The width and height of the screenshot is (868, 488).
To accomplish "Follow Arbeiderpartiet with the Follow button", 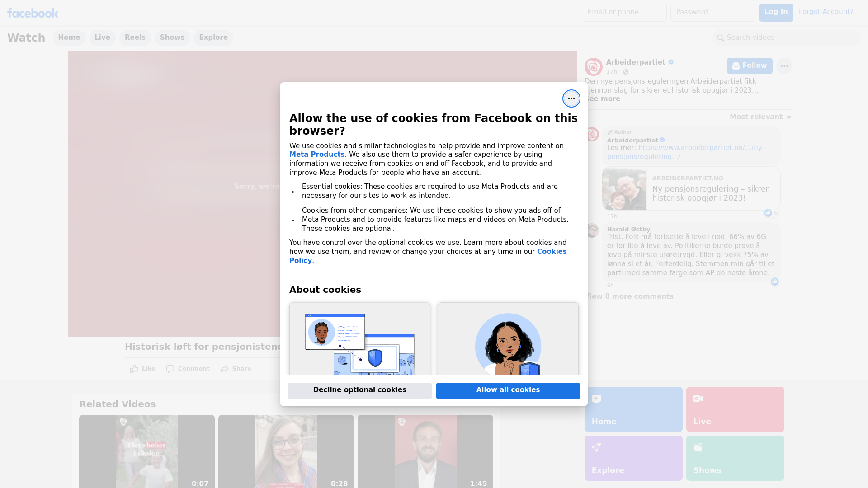I will [750, 66].
